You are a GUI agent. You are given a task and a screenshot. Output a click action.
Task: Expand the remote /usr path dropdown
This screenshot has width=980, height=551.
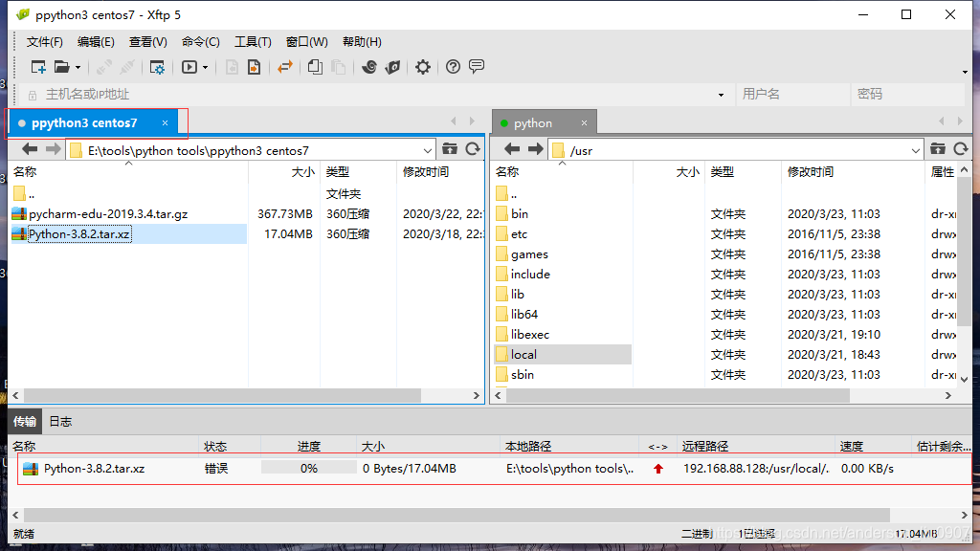[916, 150]
